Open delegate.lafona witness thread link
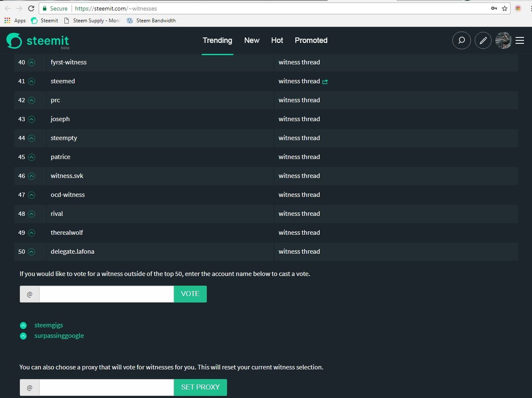532x398 pixels. (299, 252)
